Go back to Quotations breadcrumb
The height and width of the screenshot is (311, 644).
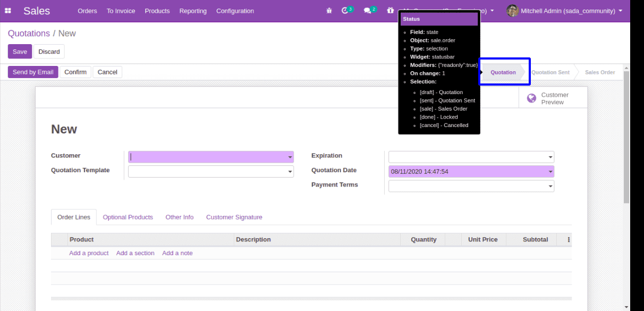point(29,33)
